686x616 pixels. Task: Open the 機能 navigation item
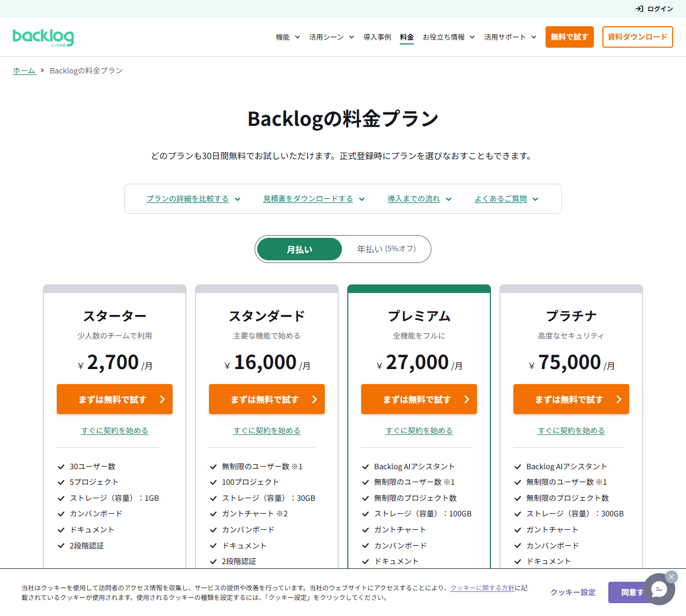pyautogui.click(x=282, y=37)
